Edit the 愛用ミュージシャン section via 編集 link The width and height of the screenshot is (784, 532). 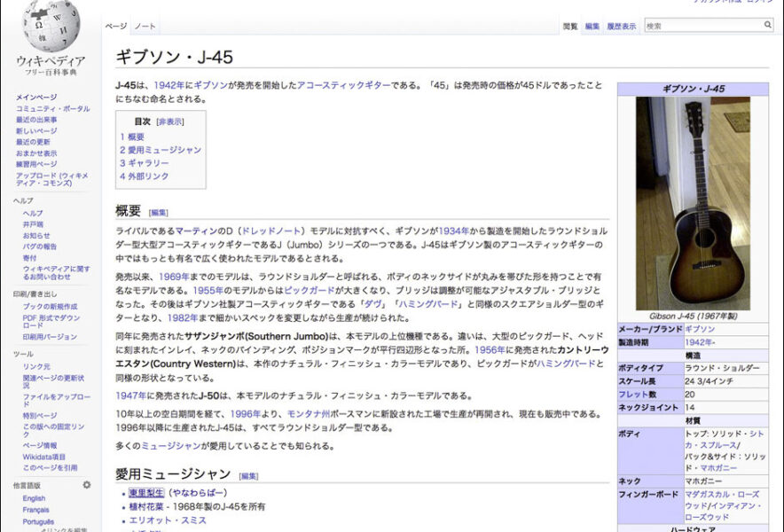(248, 476)
